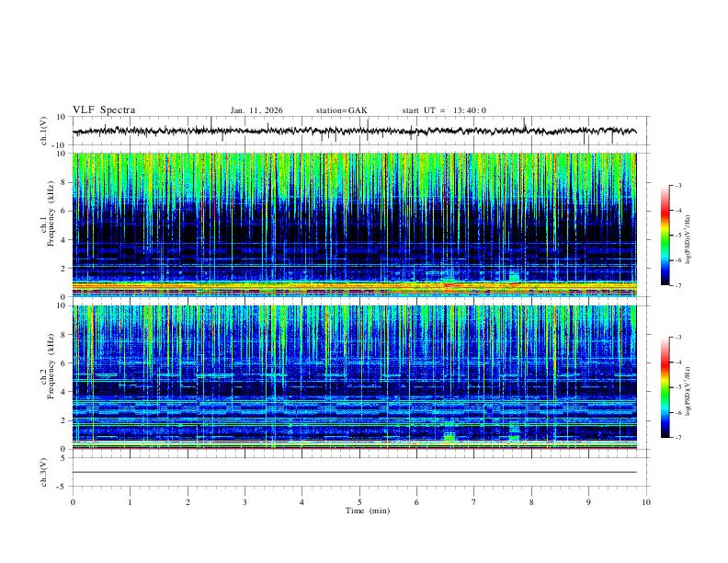This screenshot has width=728, height=563.
Task: Click inside the ch.2 spectrogram panel
Action: (x=354, y=377)
